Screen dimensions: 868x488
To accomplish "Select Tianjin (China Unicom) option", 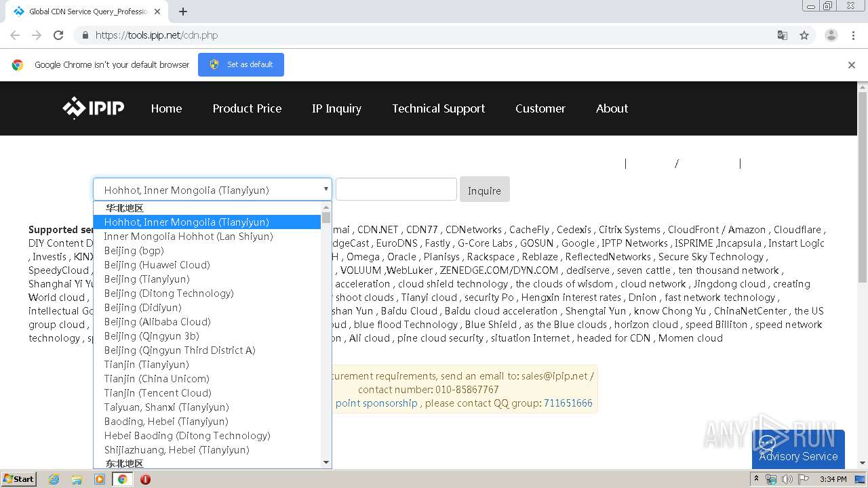I will pyautogui.click(x=207, y=378).
